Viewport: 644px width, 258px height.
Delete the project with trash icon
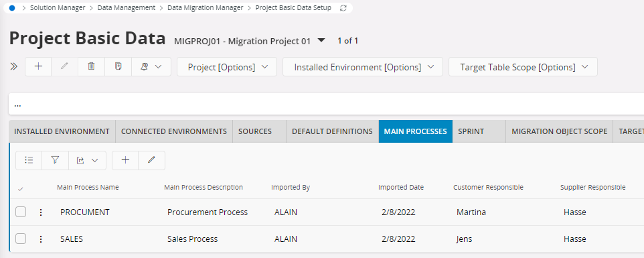point(91,66)
